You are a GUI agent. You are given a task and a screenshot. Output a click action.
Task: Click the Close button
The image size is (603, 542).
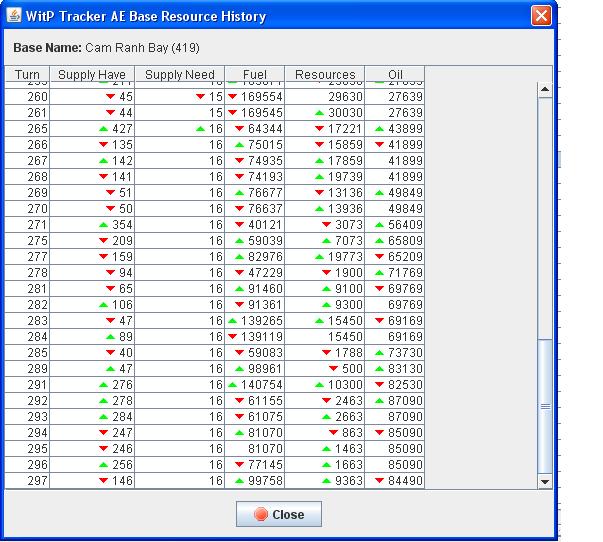pyautogui.click(x=279, y=514)
